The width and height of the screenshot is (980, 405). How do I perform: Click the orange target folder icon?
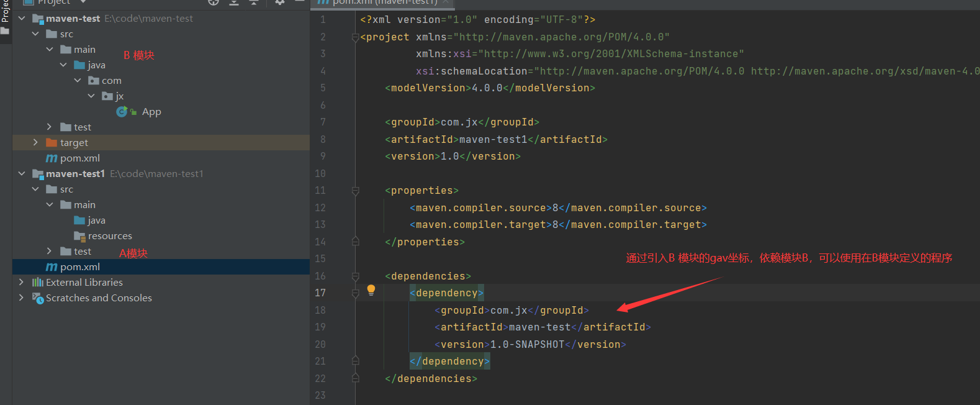(52, 143)
